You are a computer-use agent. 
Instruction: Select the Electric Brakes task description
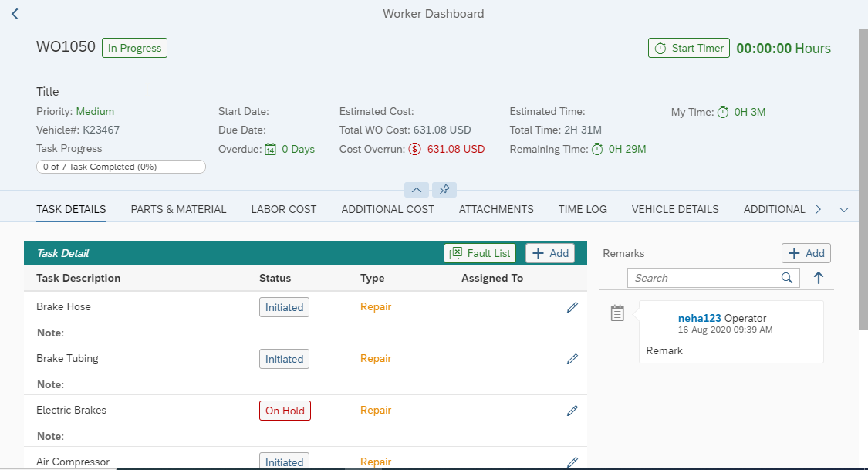[x=71, y=411]
